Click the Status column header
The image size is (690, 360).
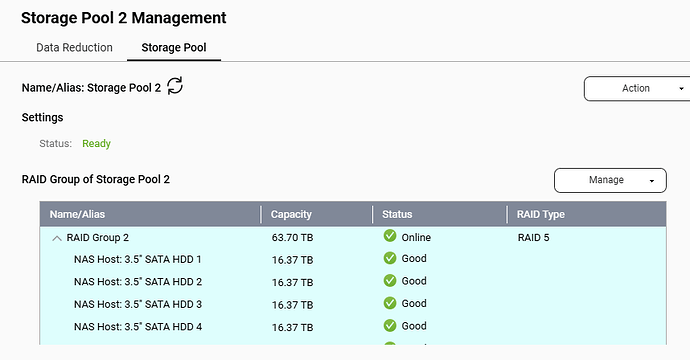point(440,214)
